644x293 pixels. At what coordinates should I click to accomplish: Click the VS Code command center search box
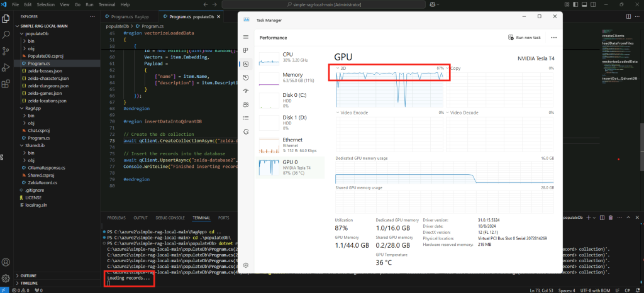pos(325,4)
